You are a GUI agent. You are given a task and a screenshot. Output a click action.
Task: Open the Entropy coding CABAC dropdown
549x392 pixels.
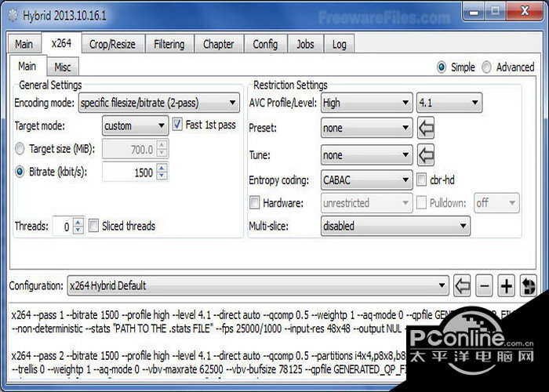(366, 180)
